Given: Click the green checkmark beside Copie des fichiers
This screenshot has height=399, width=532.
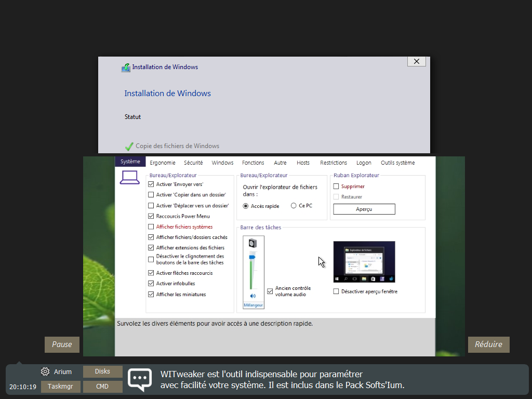Looking at the screenshot, I should [x=129, y=146].
